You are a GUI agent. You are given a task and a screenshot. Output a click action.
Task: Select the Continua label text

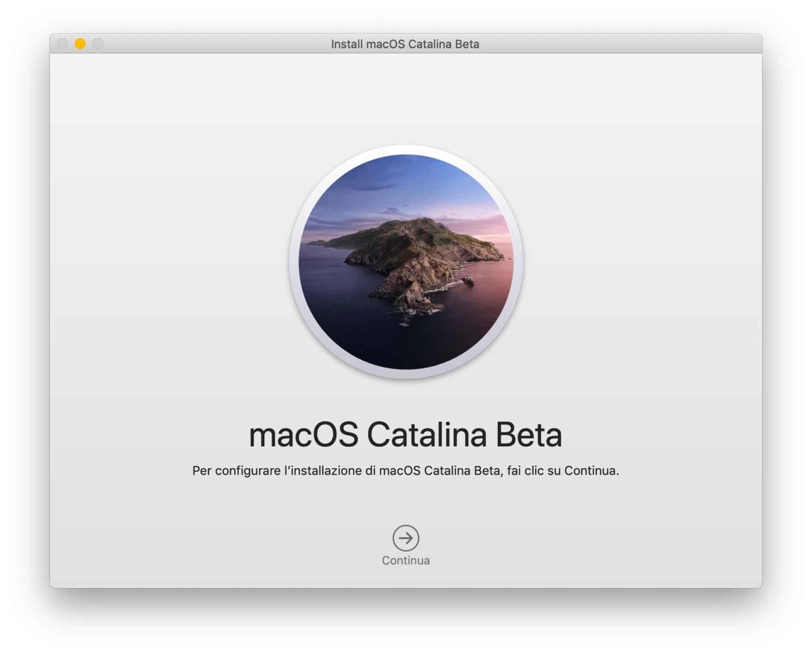405,559
